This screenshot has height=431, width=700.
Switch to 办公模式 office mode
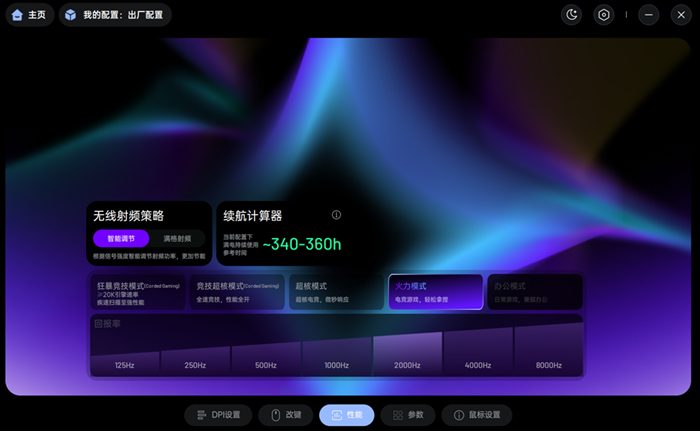534,292
